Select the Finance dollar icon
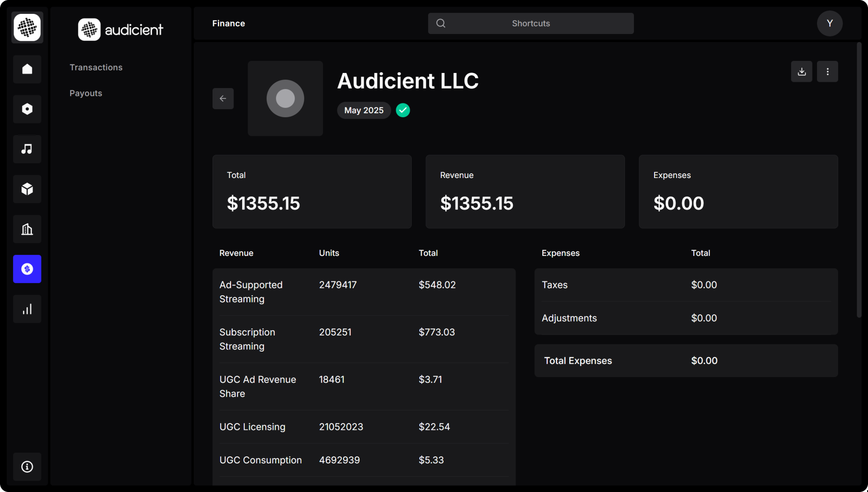 coord(27,269)
